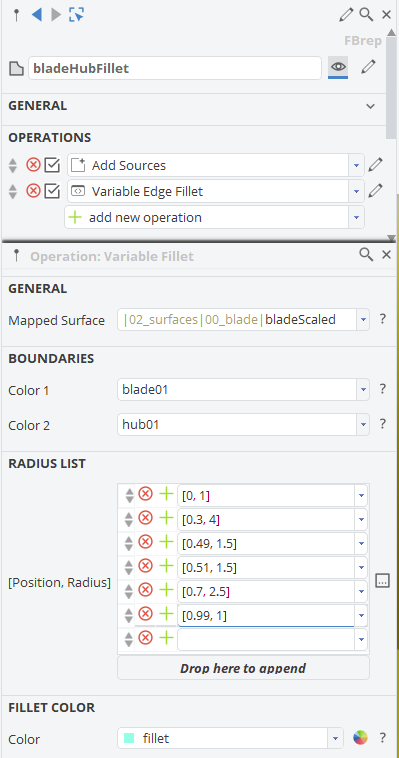This screenshot has height=758, width=399.
Task: Click the Color 2 field hub01
Action: pos(237,425)
